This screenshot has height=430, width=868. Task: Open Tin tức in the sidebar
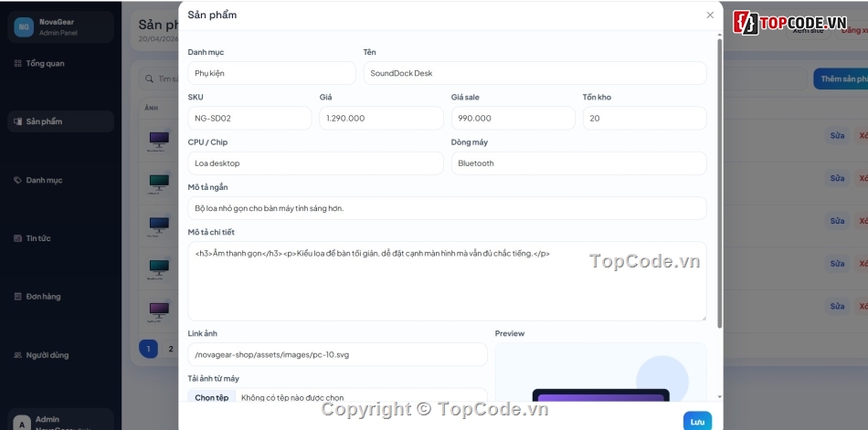61,238
